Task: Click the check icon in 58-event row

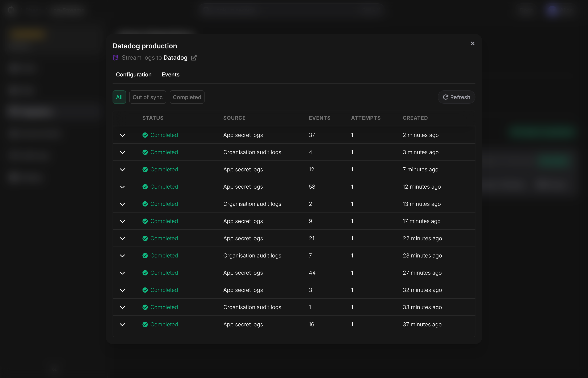Action: pos(145,186)
